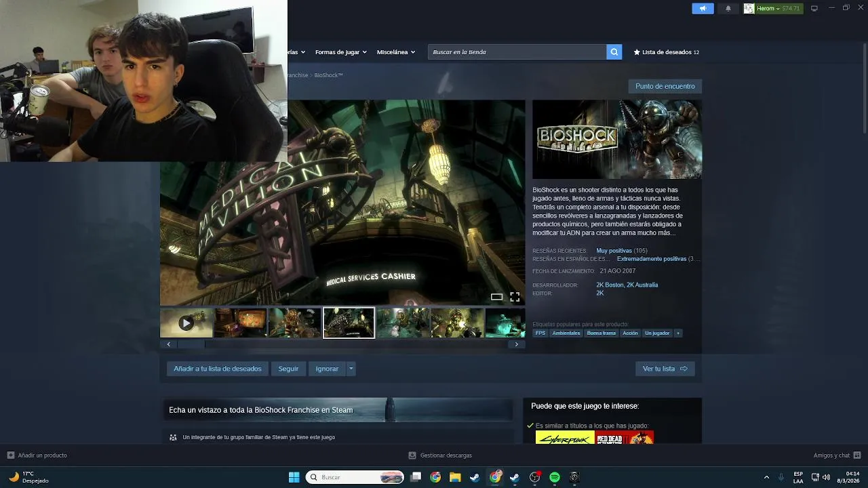Image resolution: width=868 pixels, height=488 pixels.
Task: Open the screenshot in fullscreen
Action: 515,297
